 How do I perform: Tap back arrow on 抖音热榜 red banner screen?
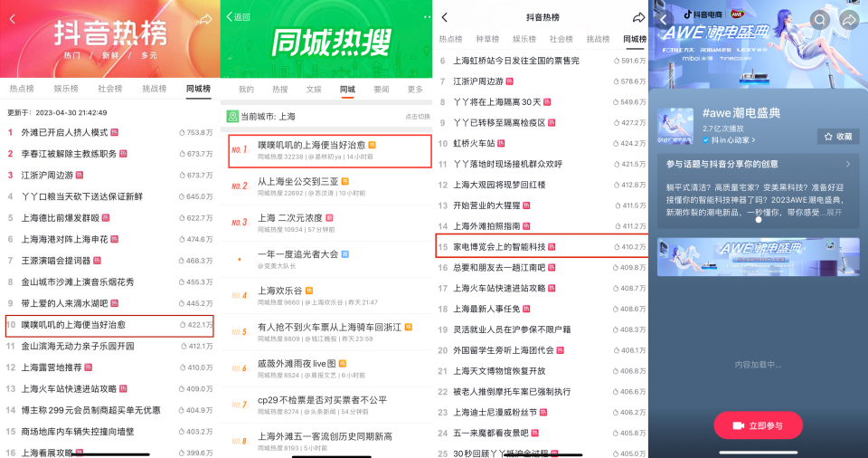(x=13, y=19)
